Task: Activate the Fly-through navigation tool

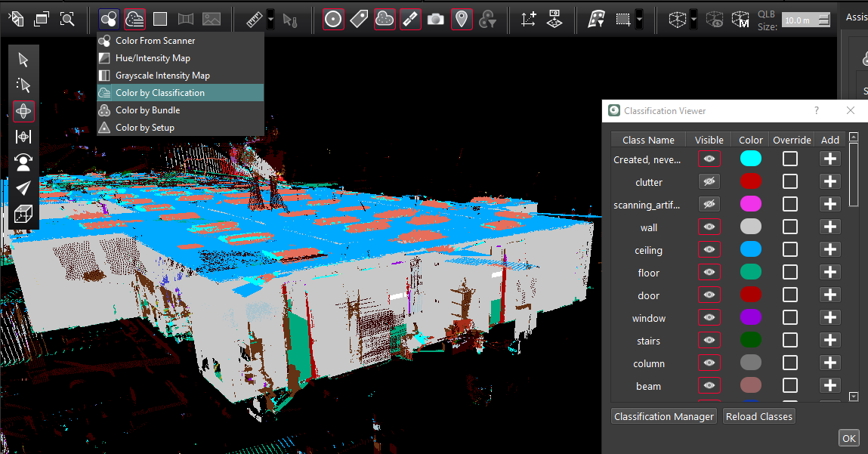Action: 23,187
